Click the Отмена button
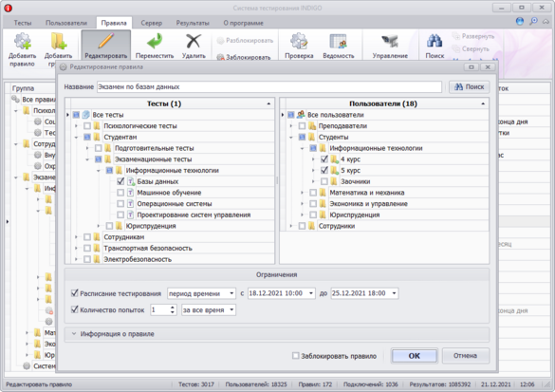The image size is (555, 392). (466, 356)
